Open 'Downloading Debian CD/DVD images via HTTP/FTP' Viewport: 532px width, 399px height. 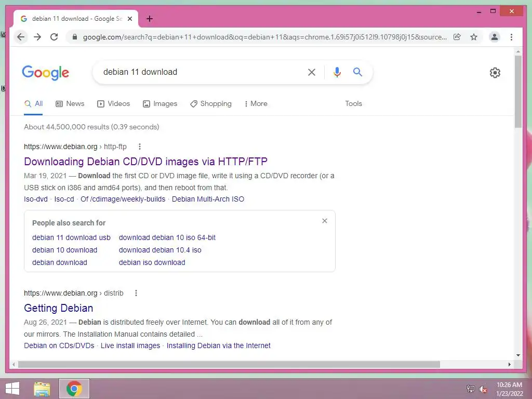(x=145, y=162)
